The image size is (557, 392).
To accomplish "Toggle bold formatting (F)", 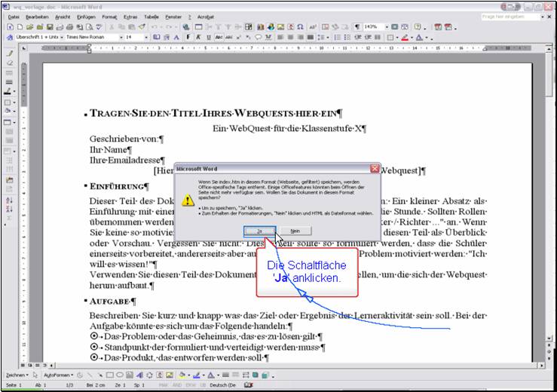I will pyautogui.click(x=188, y=36).
